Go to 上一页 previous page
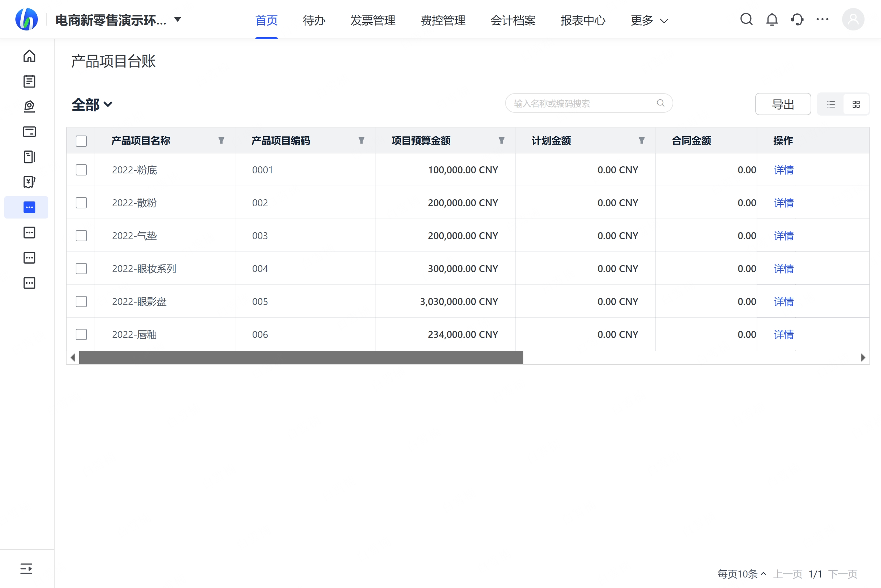881x588 pixels. [x=788, y=574]
